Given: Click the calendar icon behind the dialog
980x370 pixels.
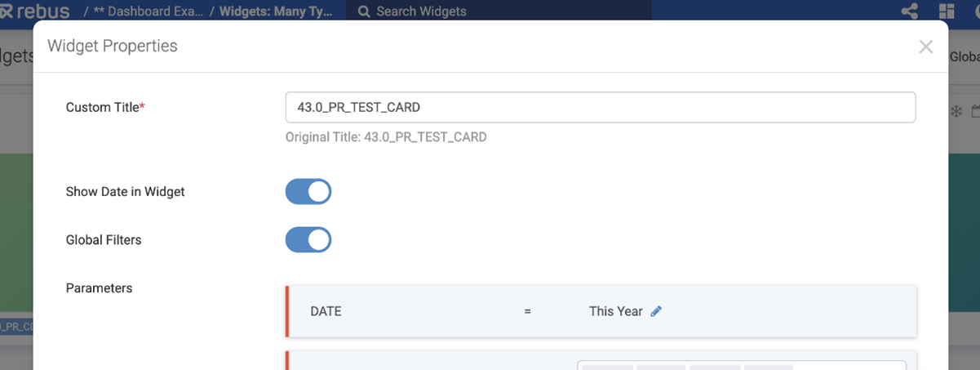Looking at the screenshot, I should tap(974, 111).
